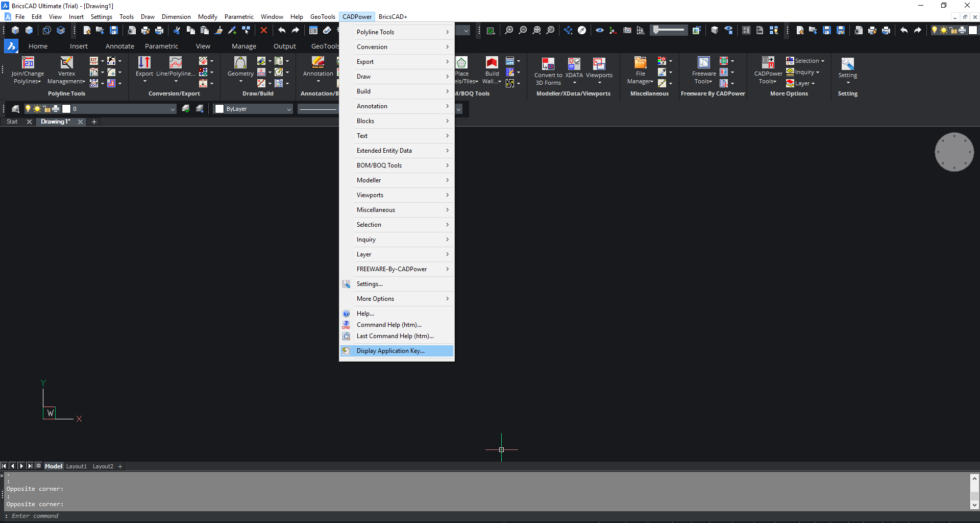Screen dimensions: 980x523
Task: Open the Layer Manager icon in layer toolbar
Action: tap(15, 109)
